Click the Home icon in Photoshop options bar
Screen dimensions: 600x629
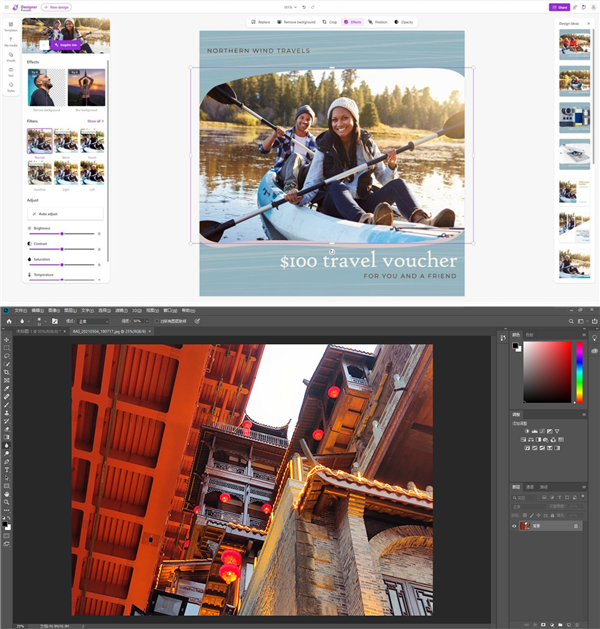point(9,321)
